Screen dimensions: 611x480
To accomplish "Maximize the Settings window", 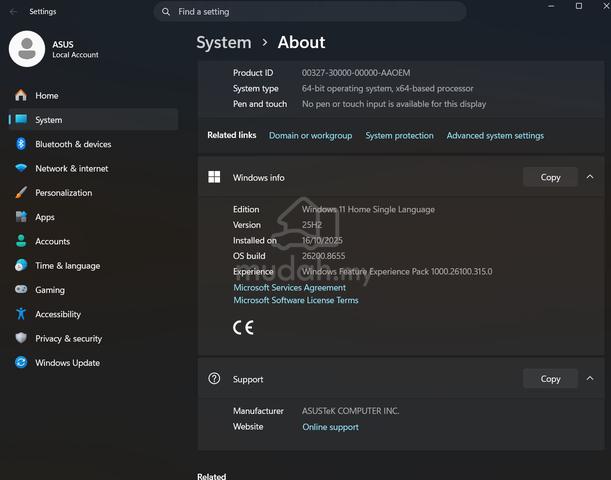I will pos(579,6).
